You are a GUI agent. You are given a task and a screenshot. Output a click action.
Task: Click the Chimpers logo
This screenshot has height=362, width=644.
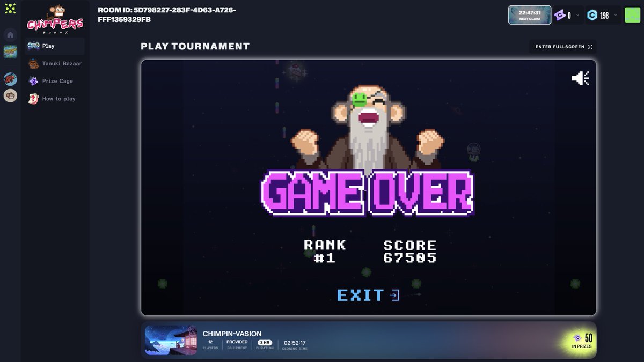point(55,19)
